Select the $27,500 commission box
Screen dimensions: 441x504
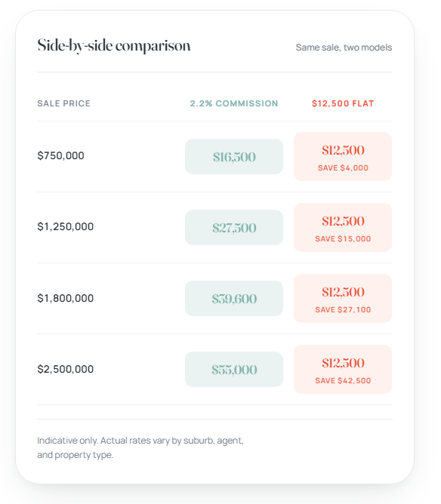(234, 228)
